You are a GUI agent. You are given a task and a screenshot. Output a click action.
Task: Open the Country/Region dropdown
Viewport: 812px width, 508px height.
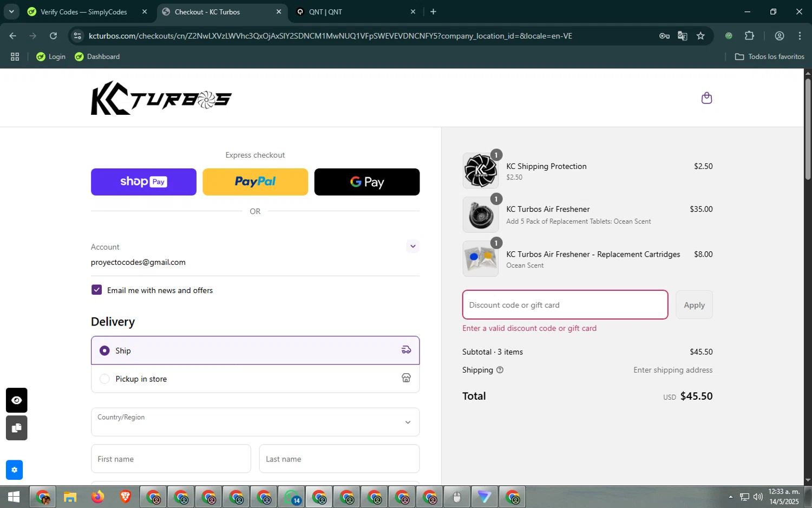click(x=255, y=422)
